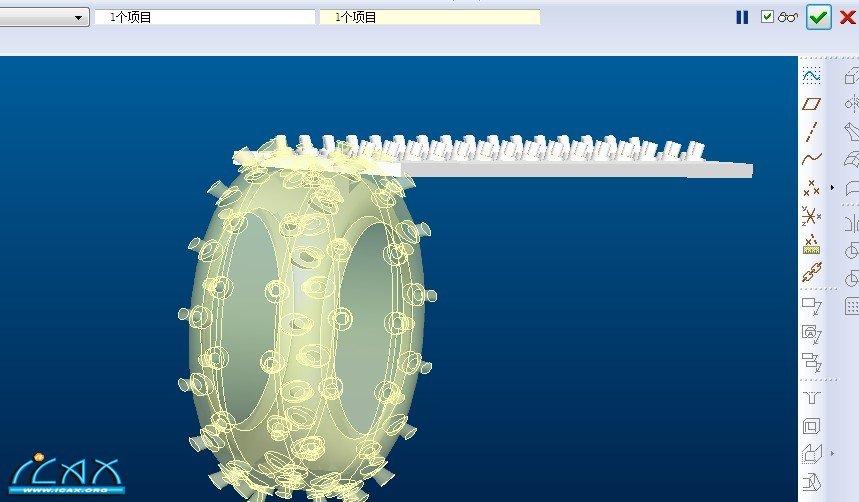
Task: Select the Mirror tool
Action: pos(851,224)
